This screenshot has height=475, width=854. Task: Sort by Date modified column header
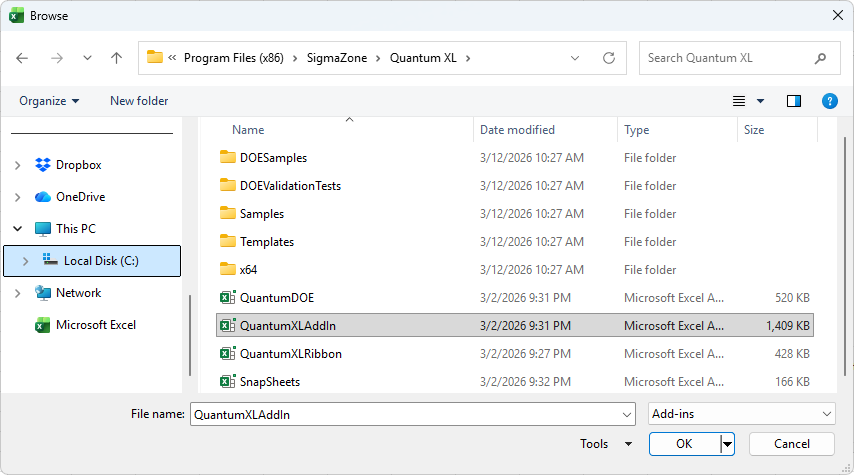click(517, 130)
